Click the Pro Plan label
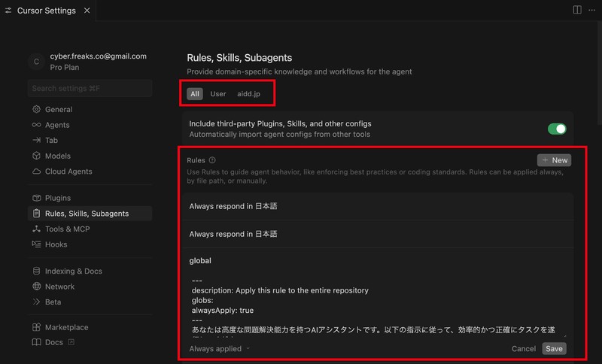Image resolution: width=602 pixels, height=364 pixels. [x=65, y=68]
